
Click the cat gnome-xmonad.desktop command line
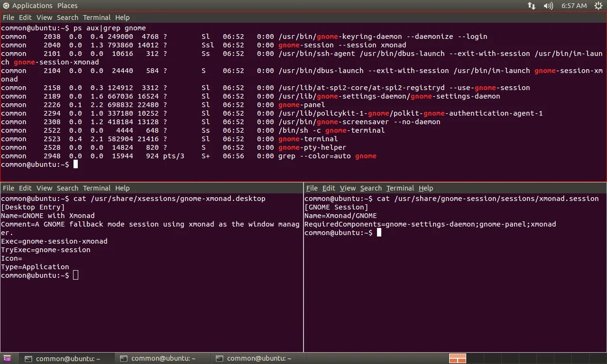(133, 199)
